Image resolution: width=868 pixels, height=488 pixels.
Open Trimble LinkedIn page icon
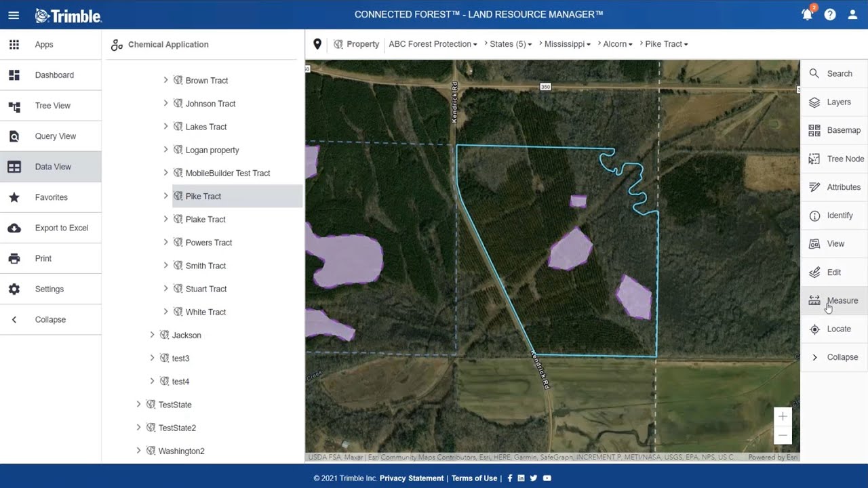(521, 479)
